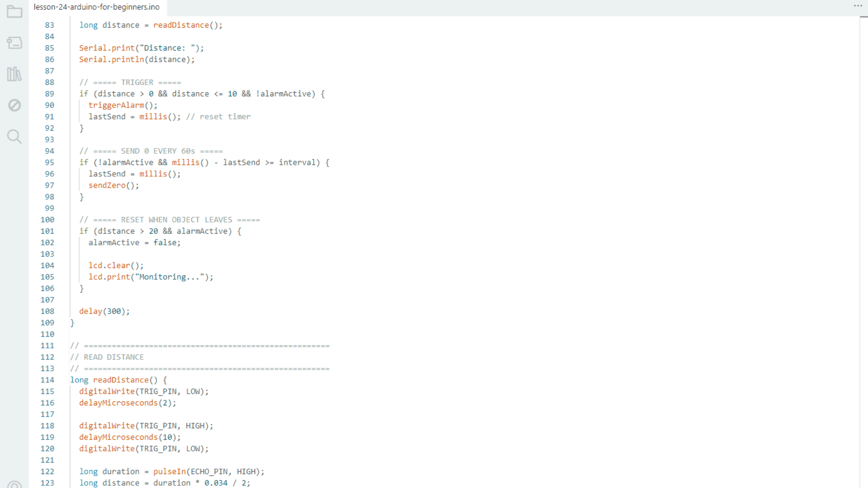Viewport: 868px width, 488px height.
Task: Click delayMicroseconds(10); on line 119
Action: click(x=130, y=437)
